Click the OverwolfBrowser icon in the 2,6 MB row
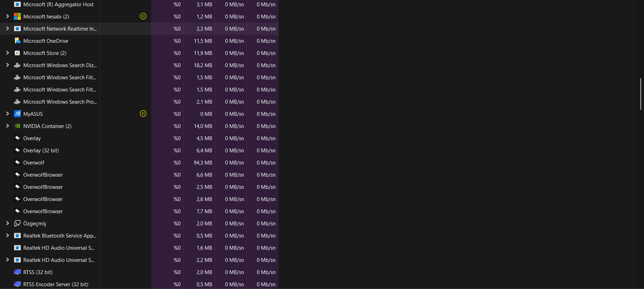Screen dimensions: 644x289 point(17,199)
